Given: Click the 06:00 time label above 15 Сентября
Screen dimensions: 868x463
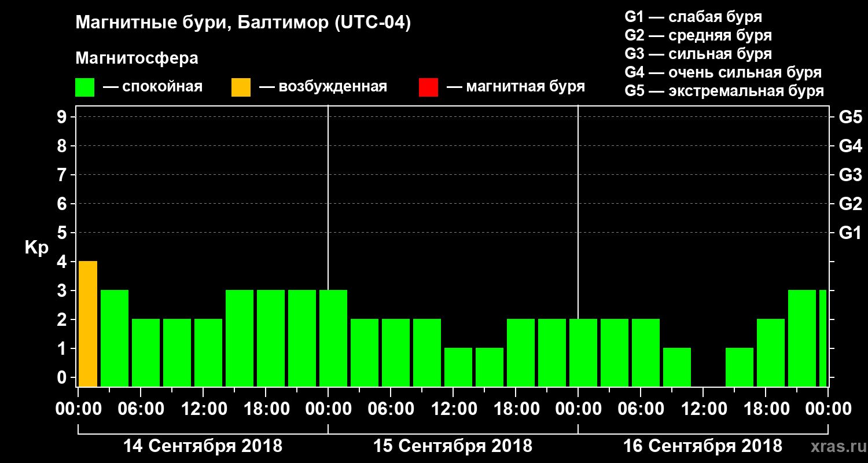Looking at the screenshot, I should pyautogui.click(x=391, y=409).
